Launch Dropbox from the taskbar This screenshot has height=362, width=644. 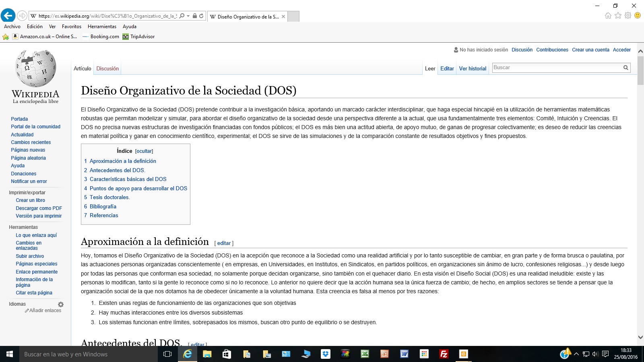325,354
